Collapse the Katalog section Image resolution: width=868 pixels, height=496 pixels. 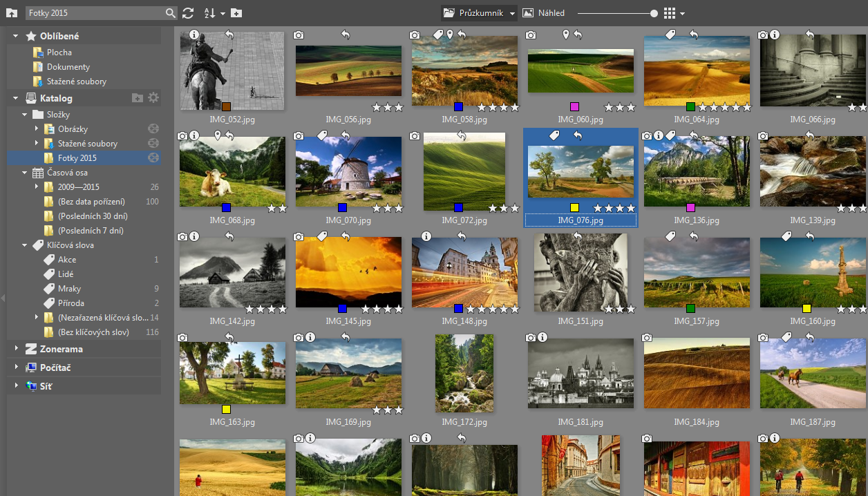(x=15, y=98)
